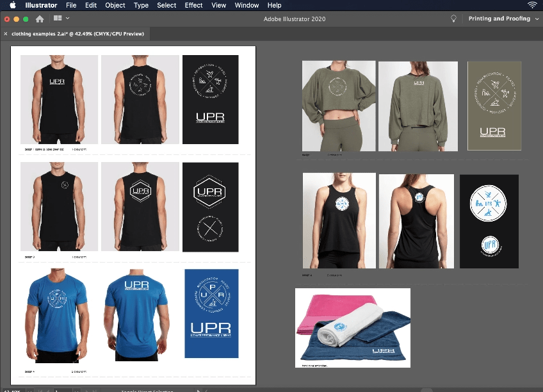Select black panel with circle emblem and UPR
This screenshot has height=392, width=543.
click(211, 99)
